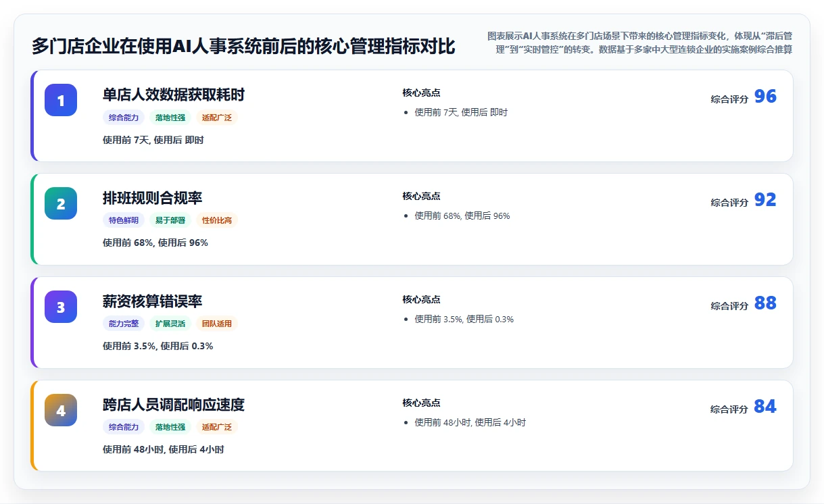The image size is (824, 504).
Task: Select bullet item 使用前 68%, 使用后 96%
Action: pos(462,216)
